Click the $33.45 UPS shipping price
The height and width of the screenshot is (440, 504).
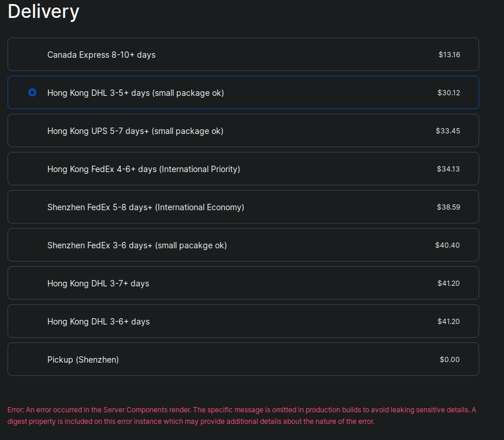pyautogui.click(x=448, y=130)
